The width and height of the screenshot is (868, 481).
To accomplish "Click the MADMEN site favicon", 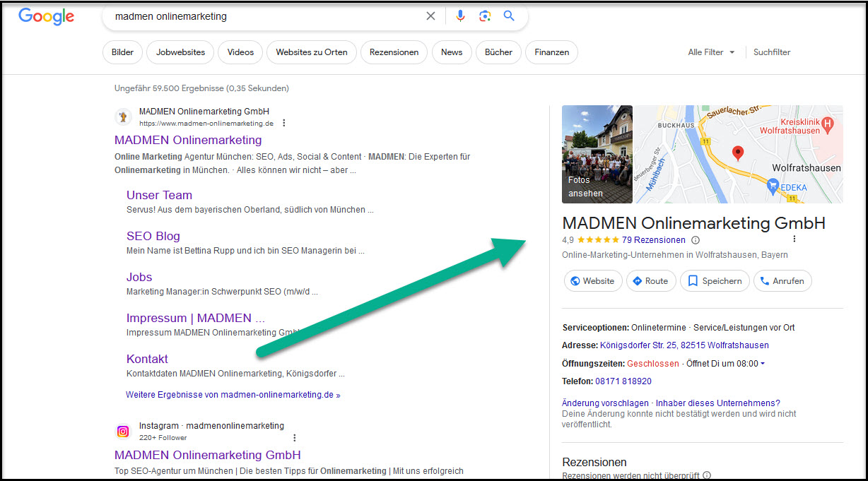I will click(123, 117).
